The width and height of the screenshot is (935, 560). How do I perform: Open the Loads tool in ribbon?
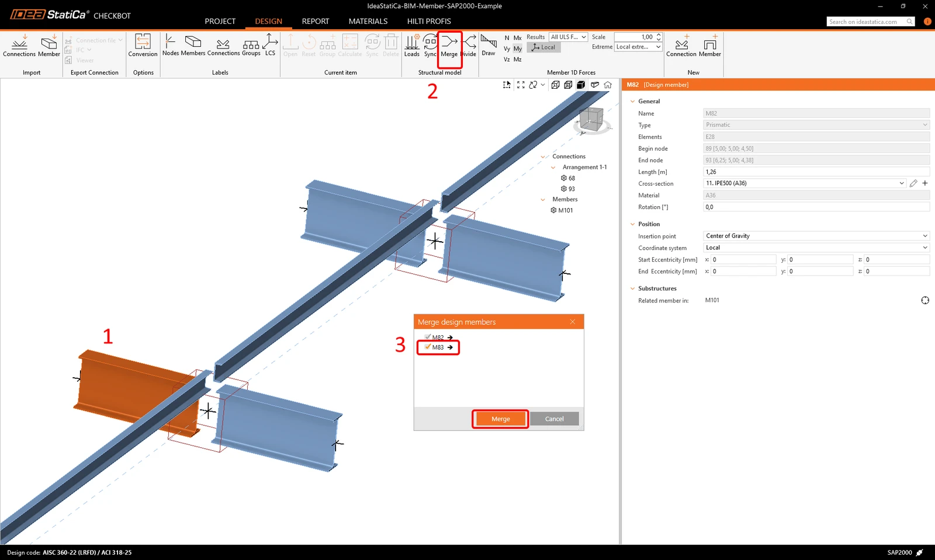pyautogui.click(x=412, y=46)
